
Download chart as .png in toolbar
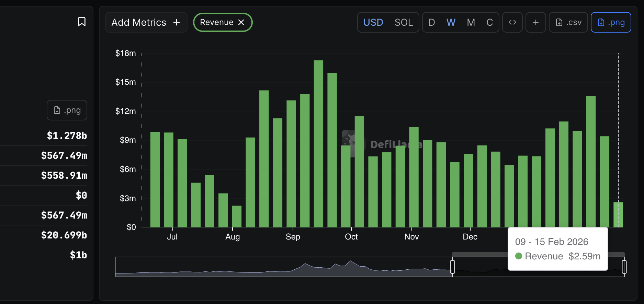611,22
